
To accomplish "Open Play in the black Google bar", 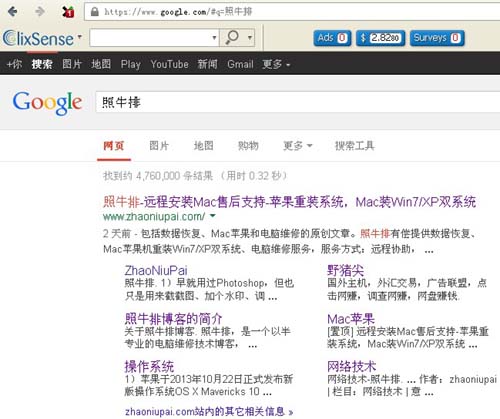I will 130,64.
